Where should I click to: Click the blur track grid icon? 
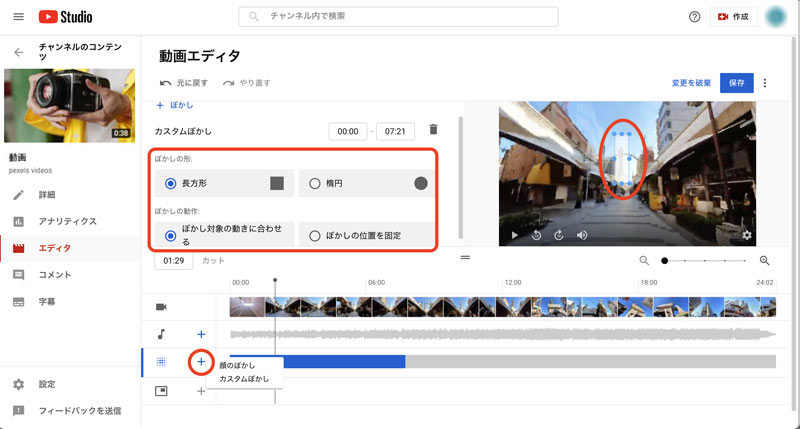pos(161,362)
